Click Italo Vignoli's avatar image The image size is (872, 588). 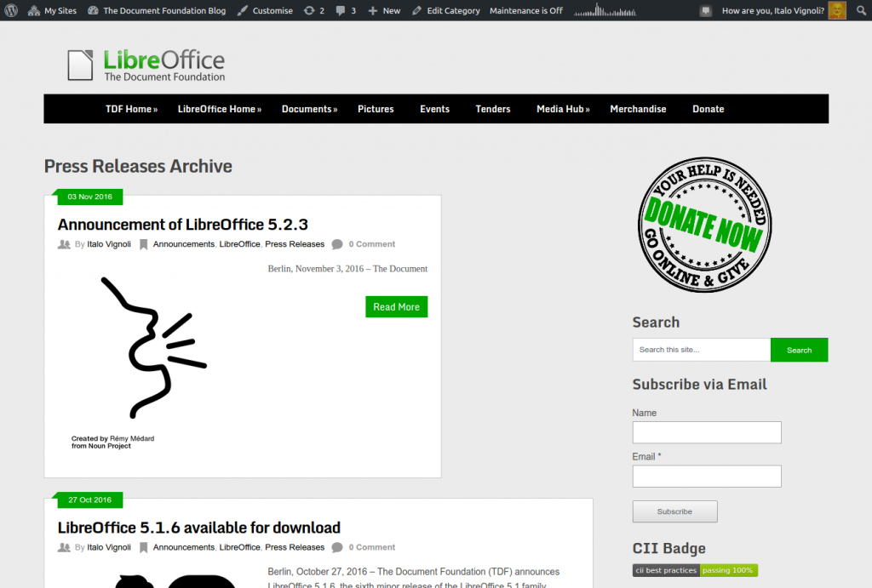tap(835, 10)
